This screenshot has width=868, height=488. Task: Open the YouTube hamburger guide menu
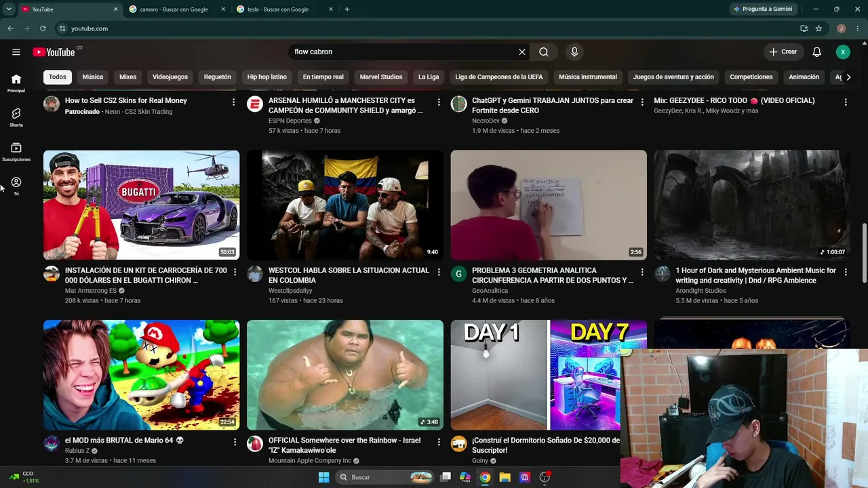(16, 52)
